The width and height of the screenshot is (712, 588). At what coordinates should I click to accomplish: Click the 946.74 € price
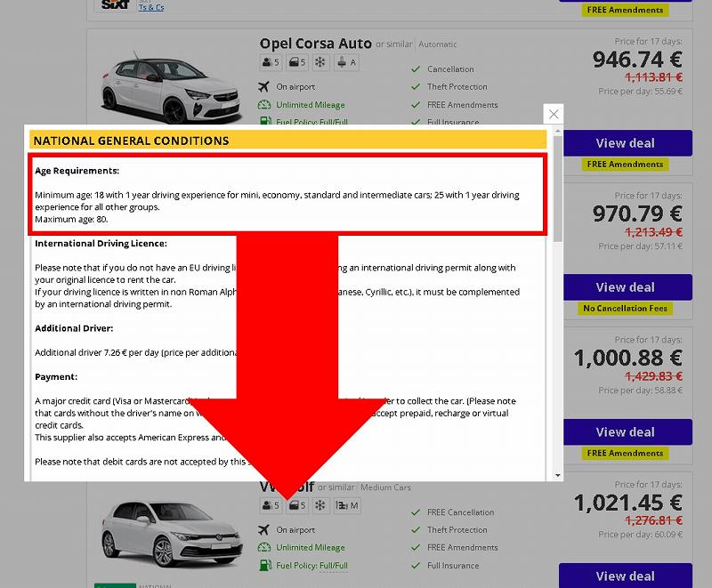(x=637, y=60)
